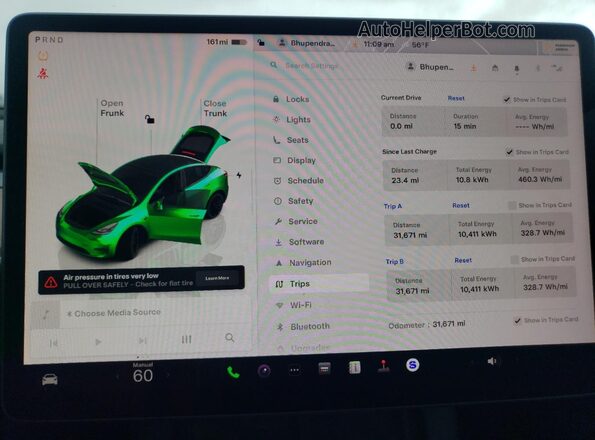This screenshot has height=440, width=595.
Task: Open the charge port lightning icon
Action: click(x=239, y=175)
